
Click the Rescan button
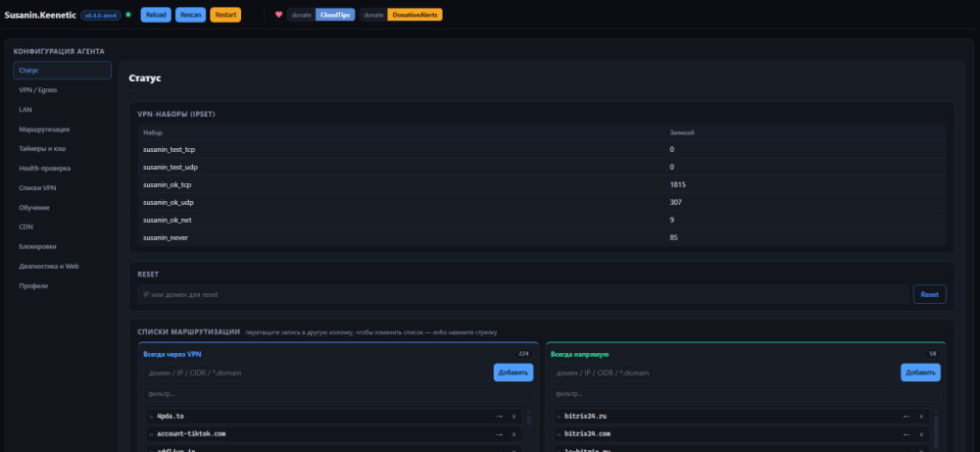pos(191,15)
